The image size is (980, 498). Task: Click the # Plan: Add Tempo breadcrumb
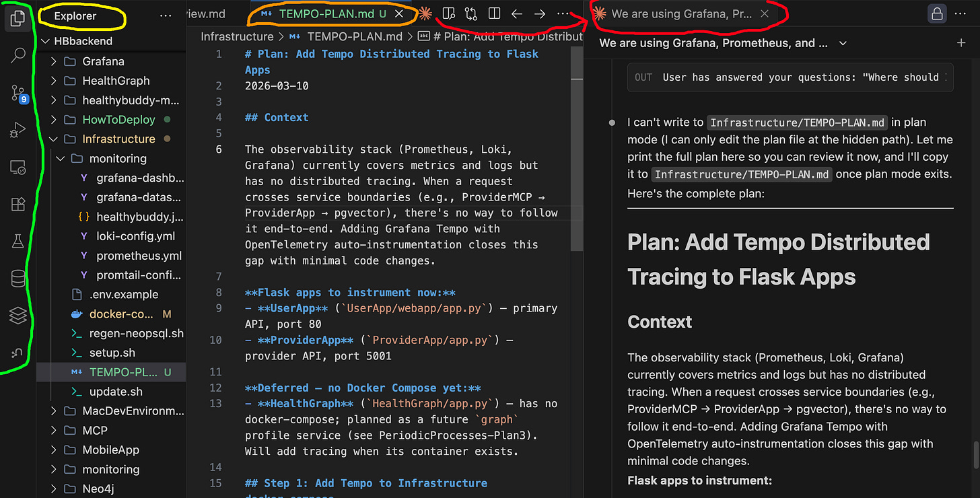tap(508, 37)
